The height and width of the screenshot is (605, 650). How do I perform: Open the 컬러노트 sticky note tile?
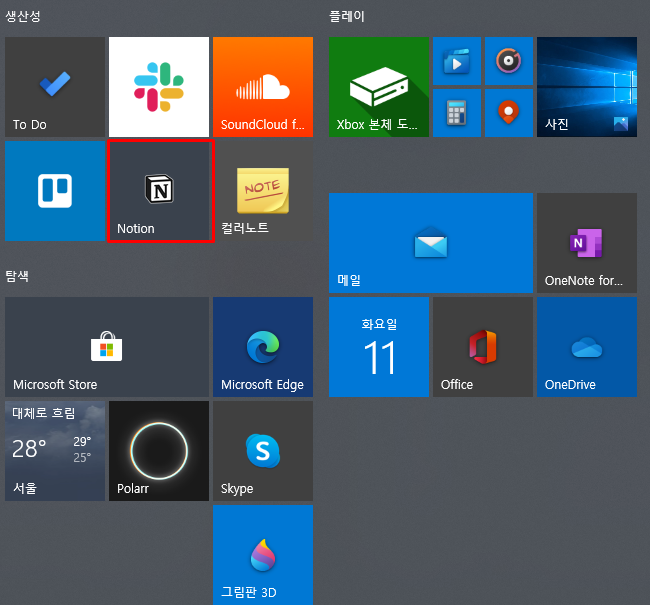[263, 191]
